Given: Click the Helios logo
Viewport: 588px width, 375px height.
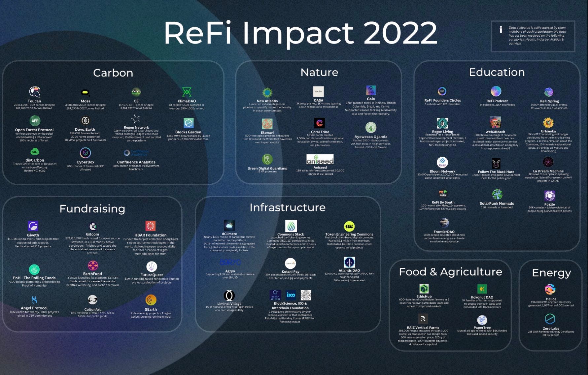Looking at the screenshot, I should point(550,290).
